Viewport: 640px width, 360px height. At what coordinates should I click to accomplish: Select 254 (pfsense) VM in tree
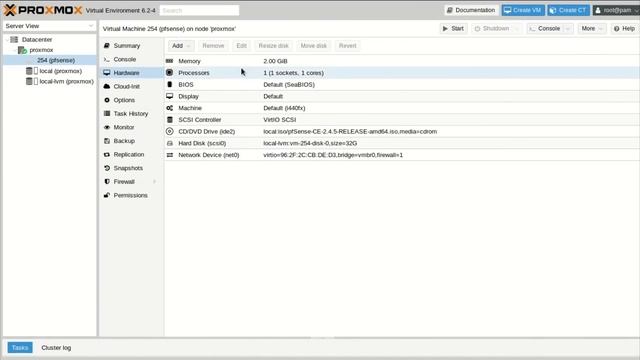(x=56, y=60)
